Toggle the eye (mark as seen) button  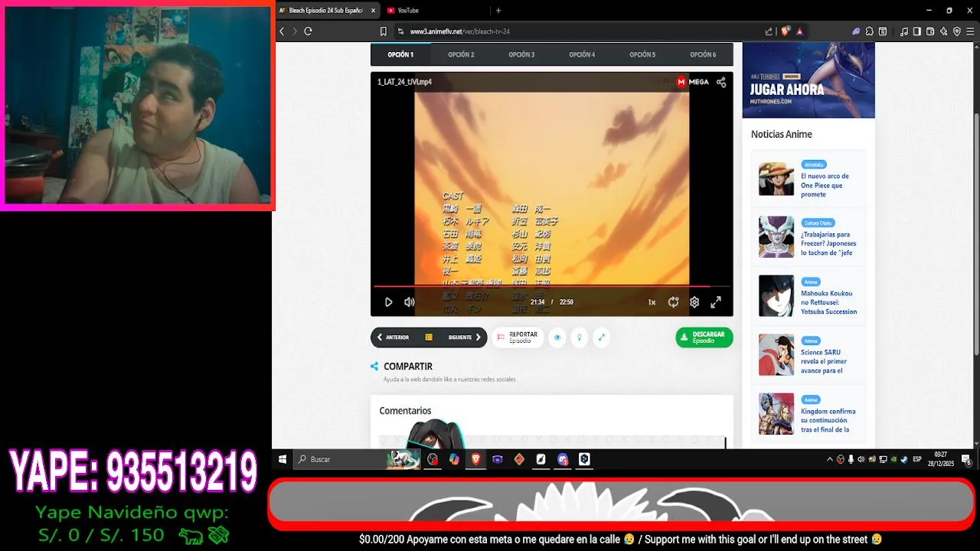(x=557, y=337)
